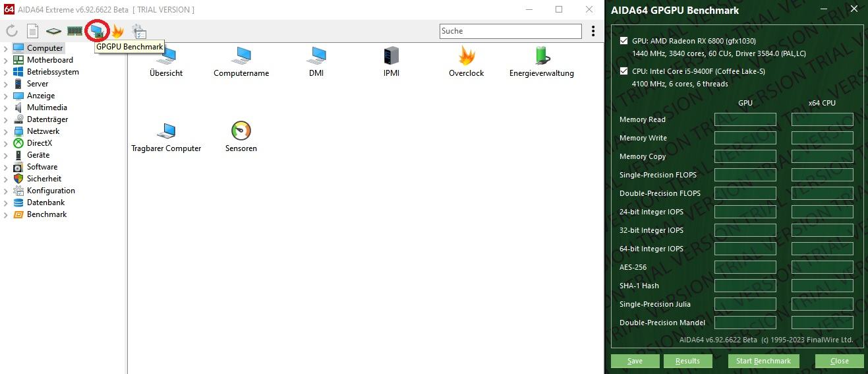Click Start Benchmark button
The width and height of the screenshot is (868, 374).
point(764,361)
